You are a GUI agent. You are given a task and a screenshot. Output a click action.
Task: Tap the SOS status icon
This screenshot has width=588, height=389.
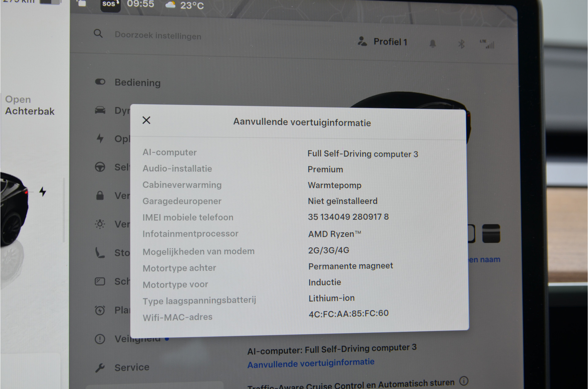point(110,4)
